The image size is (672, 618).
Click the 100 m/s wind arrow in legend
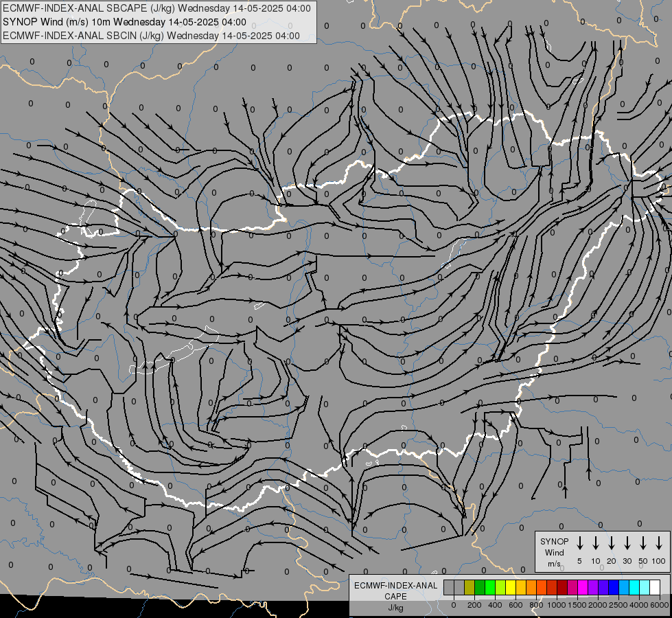click(x=659, y=543)
